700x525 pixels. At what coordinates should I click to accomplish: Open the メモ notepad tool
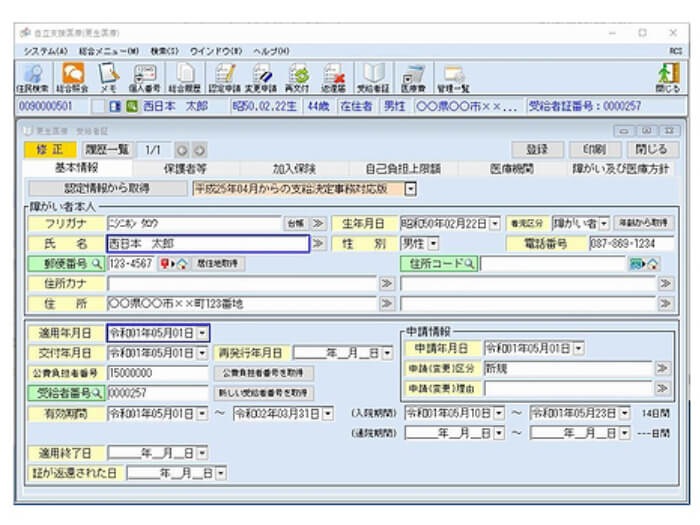tap(108, 78)
